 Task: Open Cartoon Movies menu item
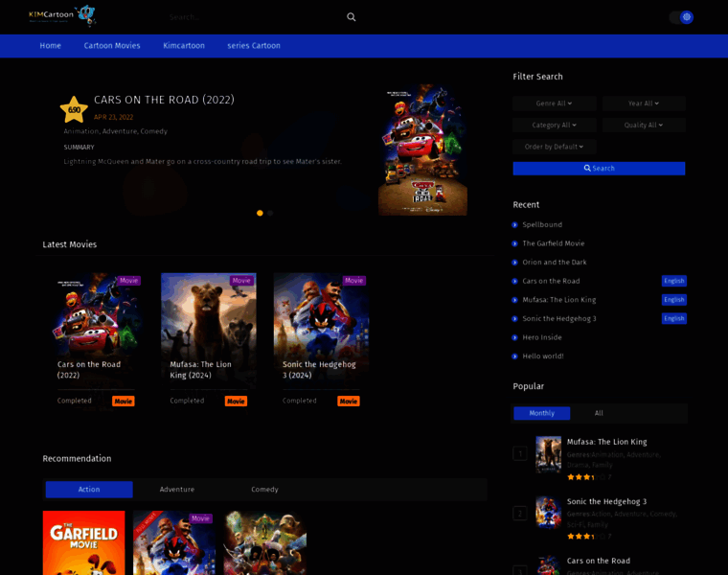(112, 45)
